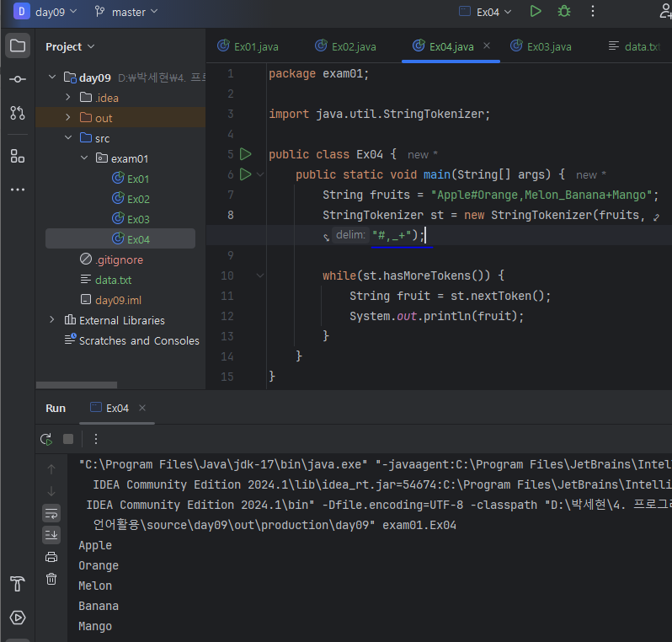672x642 pixels.
Task: Click the Print icon in Run console
Action: [x=51, y=557]
